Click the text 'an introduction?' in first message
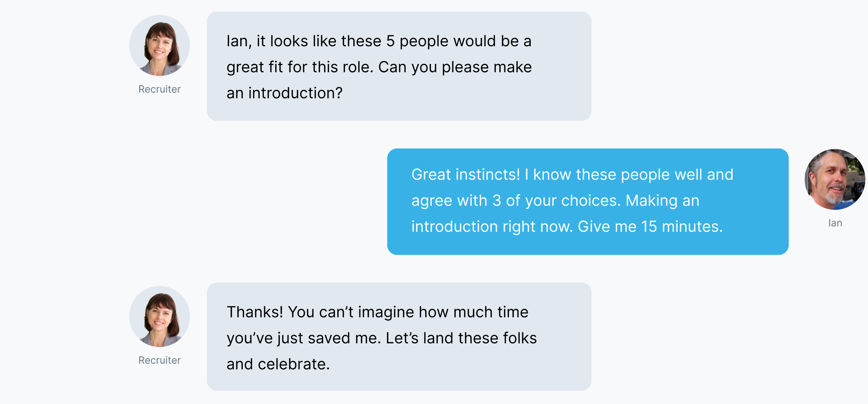This screenshot has height=404, width=868. 284,93
